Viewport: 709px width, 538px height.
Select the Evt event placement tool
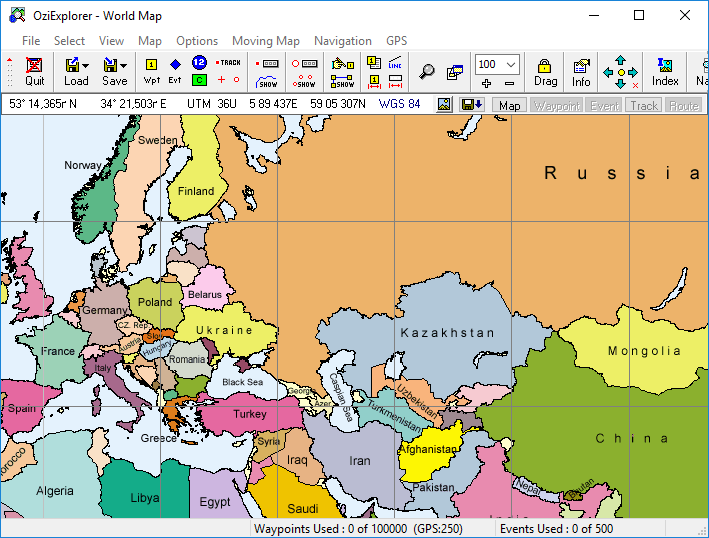[175, 72]
